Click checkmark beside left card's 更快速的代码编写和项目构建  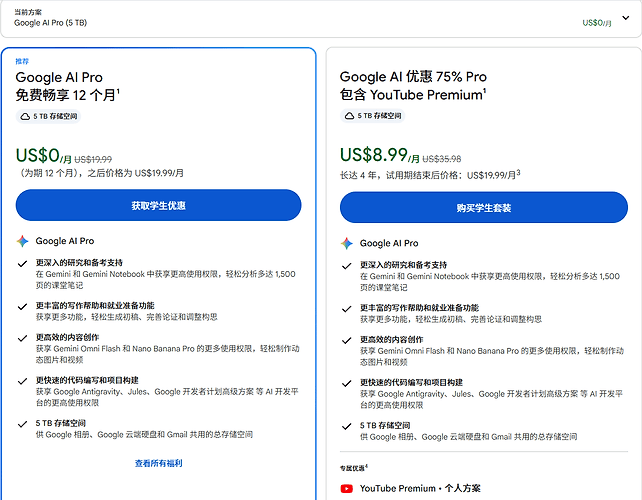point(23,381)
